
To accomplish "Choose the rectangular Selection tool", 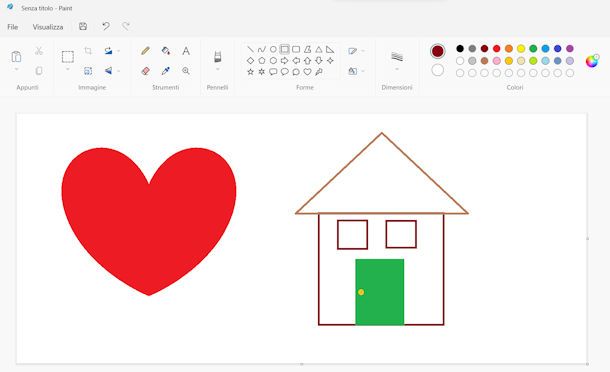I will (68, 56).
